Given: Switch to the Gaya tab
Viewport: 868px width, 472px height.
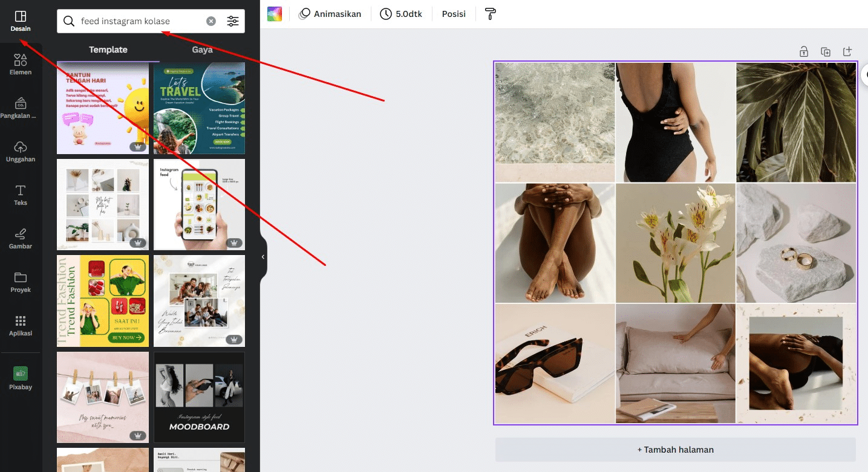Looking at the screenshot, I should pyautogui.click(x=201, y=50).
